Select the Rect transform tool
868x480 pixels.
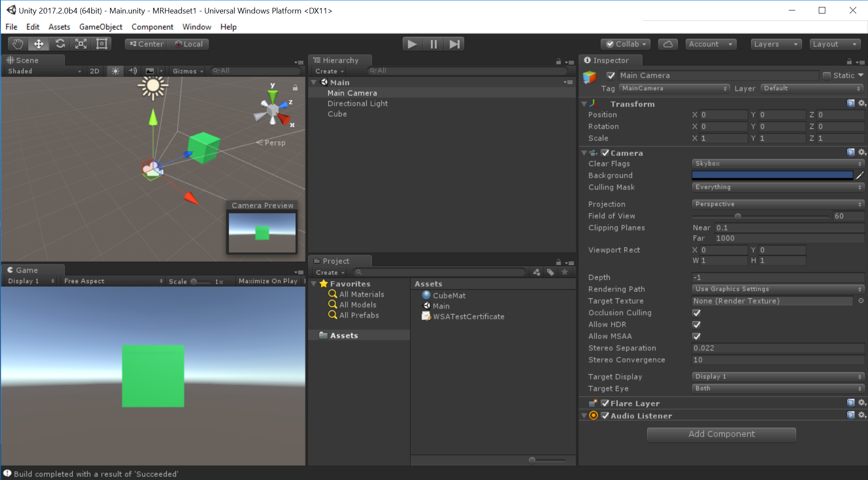pos(101,44)
